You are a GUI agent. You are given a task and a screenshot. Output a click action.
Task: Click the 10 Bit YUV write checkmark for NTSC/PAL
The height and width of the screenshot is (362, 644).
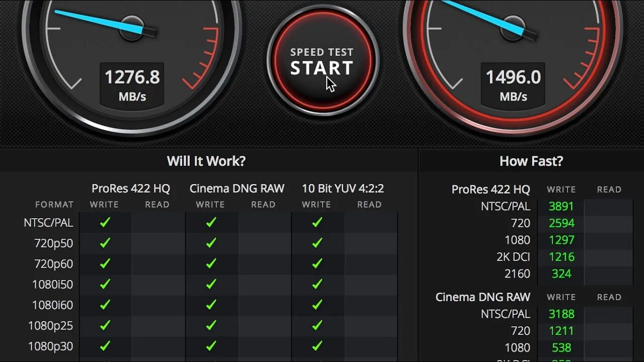(x=317, y=222)
